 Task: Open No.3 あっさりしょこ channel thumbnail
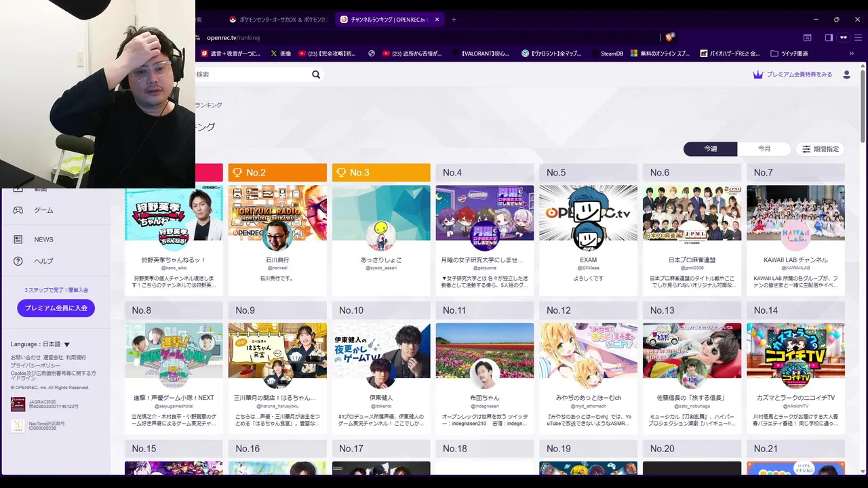381,213
